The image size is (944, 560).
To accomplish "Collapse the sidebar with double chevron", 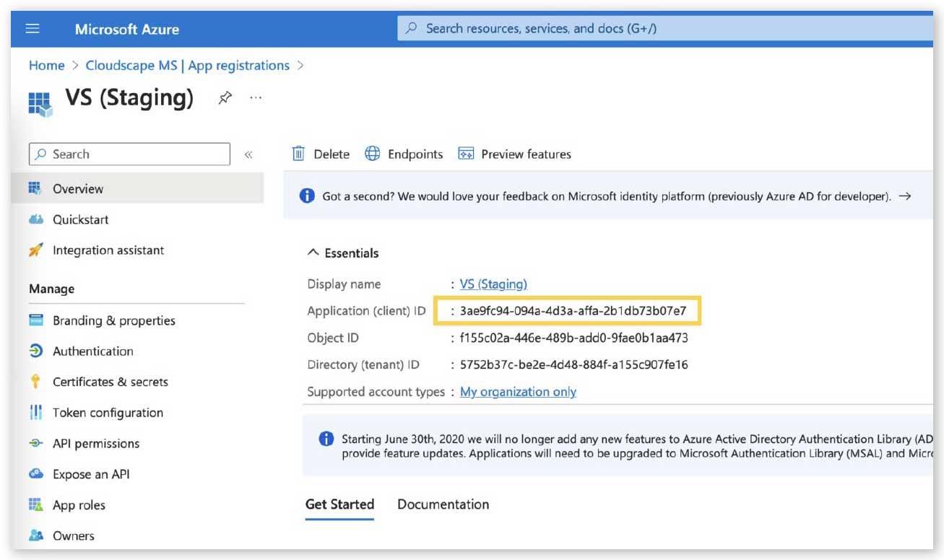I will pos(248,154).
